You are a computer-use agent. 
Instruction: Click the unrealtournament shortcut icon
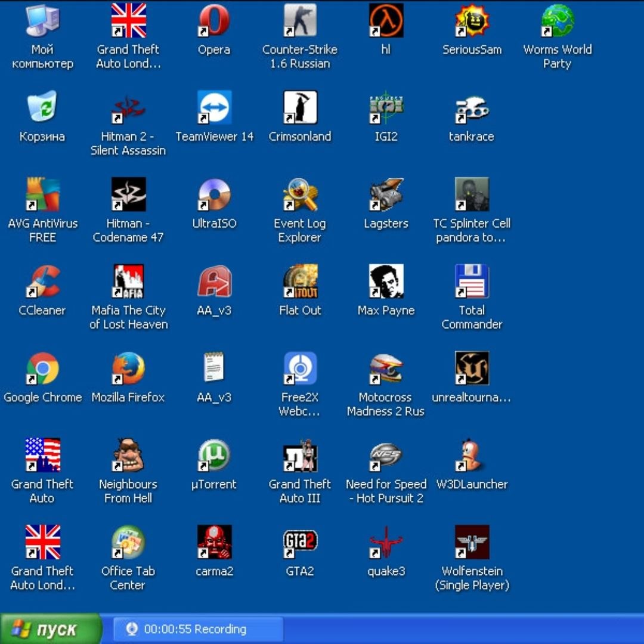coord(472,369)
